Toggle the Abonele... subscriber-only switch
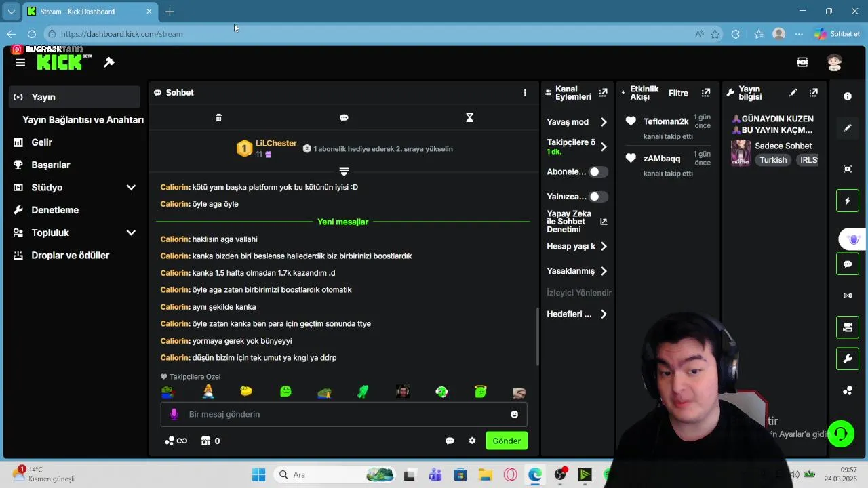868x488 pixels. point(598,172)
